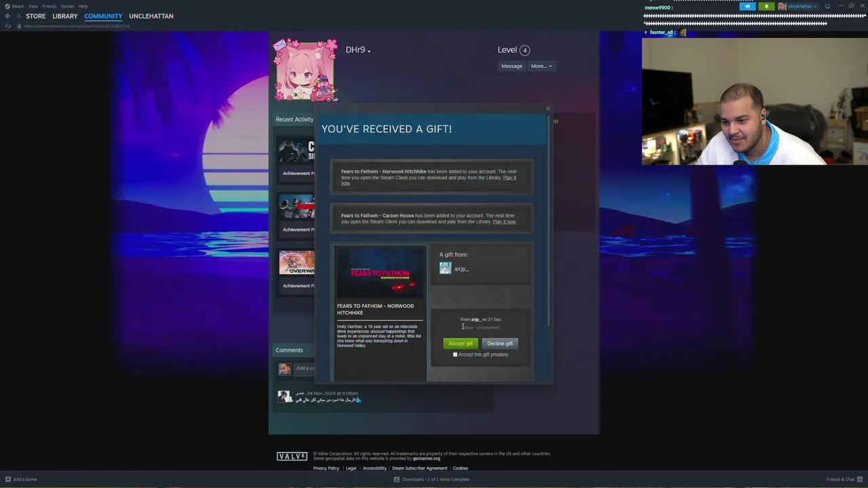Screen dimensions: 868x488
Task: Open the announcements megaphone icon
Action: tap(747, 6)
